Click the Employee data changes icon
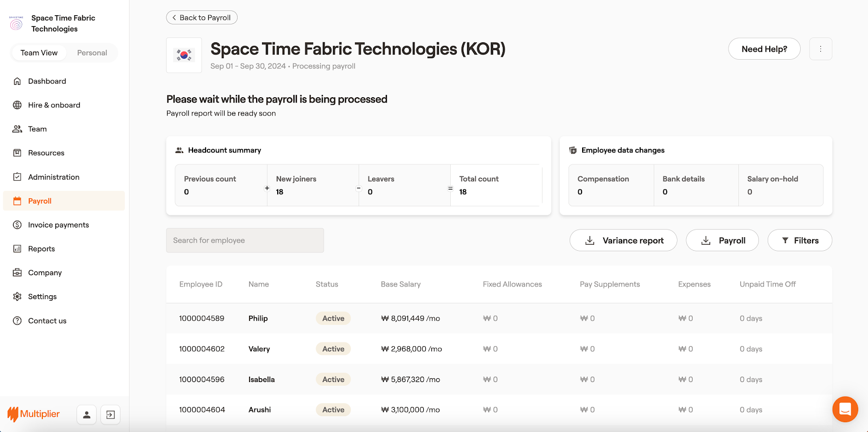The height and width of the screenshot is (432, 868). (573, 150)
